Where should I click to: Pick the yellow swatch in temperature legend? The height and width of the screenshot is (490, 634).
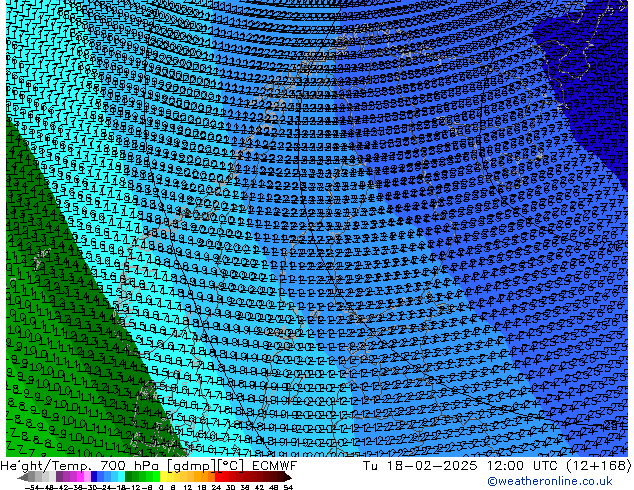point(163,477)
